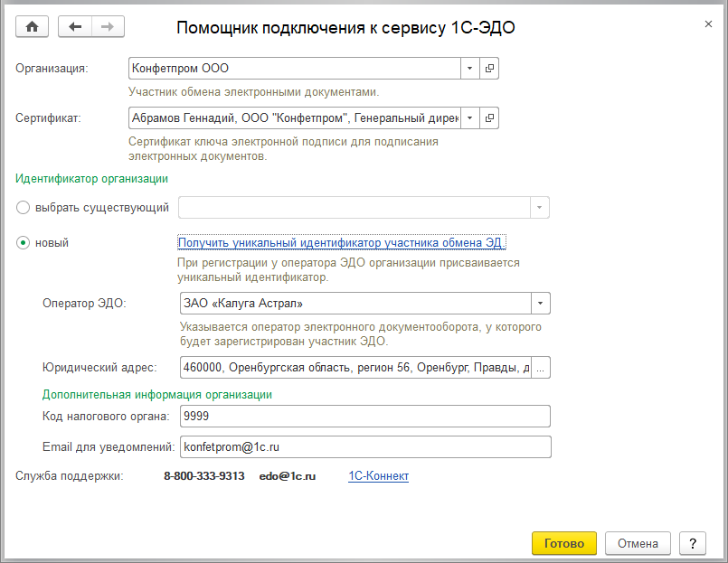Screen dimensions: 728x563
Task: Go back with the left arrow
Action: 75,27
